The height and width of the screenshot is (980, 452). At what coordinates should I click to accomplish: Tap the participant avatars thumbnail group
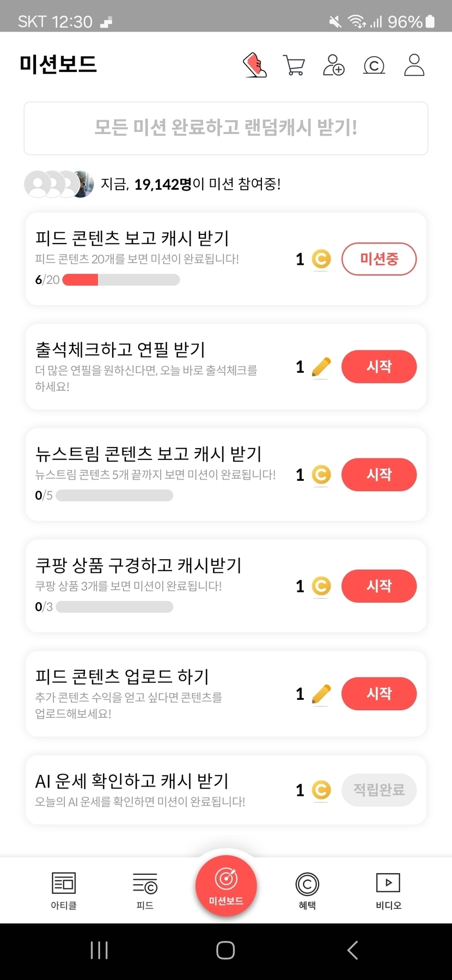click(59, 184)
